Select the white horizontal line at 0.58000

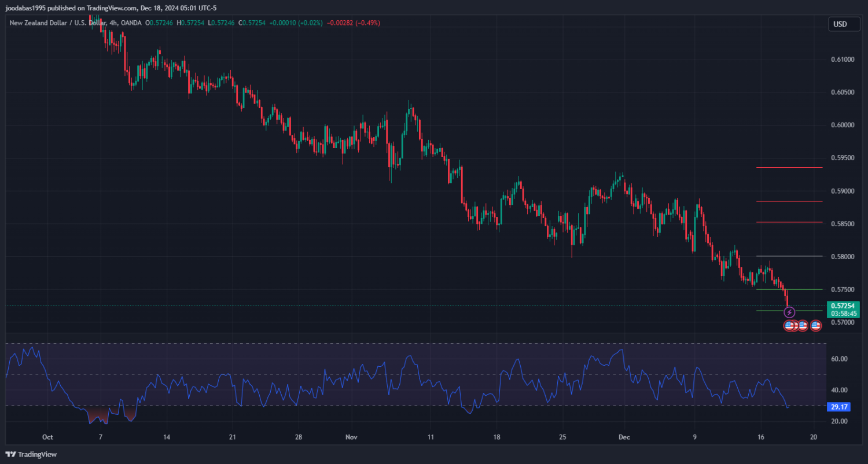pyautogui.click(x=789, y=256)
